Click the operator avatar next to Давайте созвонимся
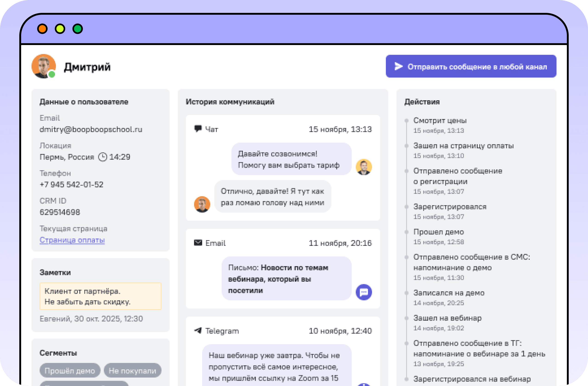 pyautogui.click(x=364, y=167)
